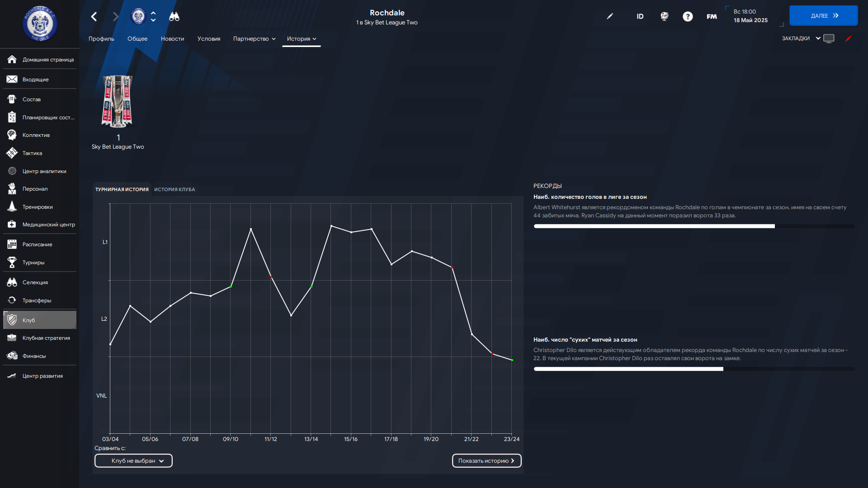Screen dimensions: 868x488
Task: Open Медицинский центр in the sidebar
Action: (x=48, y=225)
